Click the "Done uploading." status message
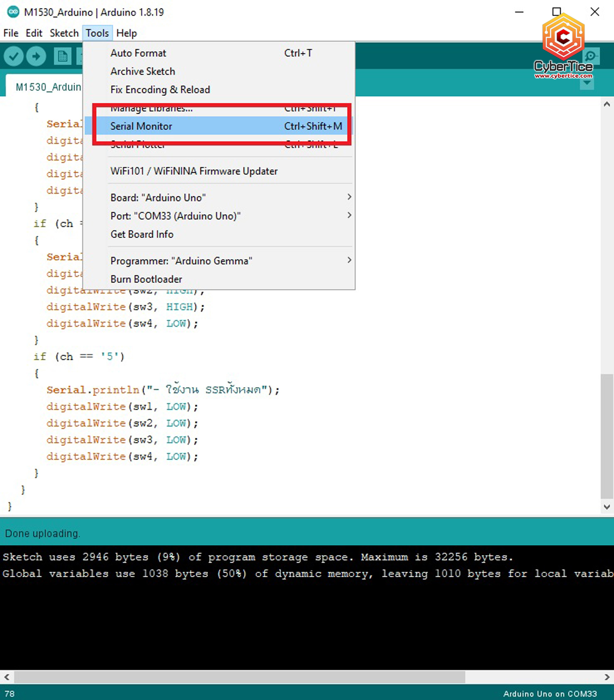Viewport: 614px width, 700px height. [43, 533]
